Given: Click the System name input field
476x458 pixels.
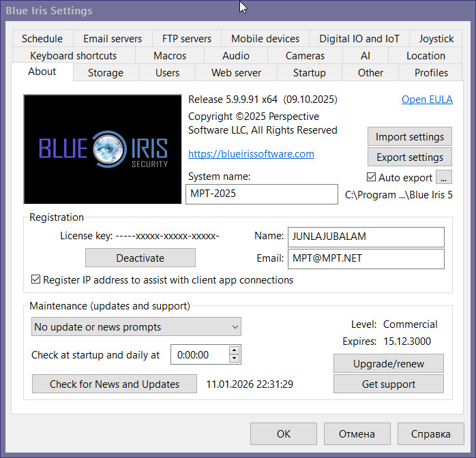Looking at the screenshot, I should tap(261, 194).
